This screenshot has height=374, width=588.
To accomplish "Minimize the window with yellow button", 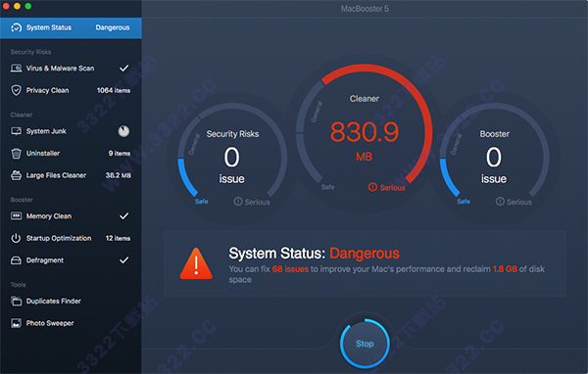I will pyautogui.click(x=17, y=6).
